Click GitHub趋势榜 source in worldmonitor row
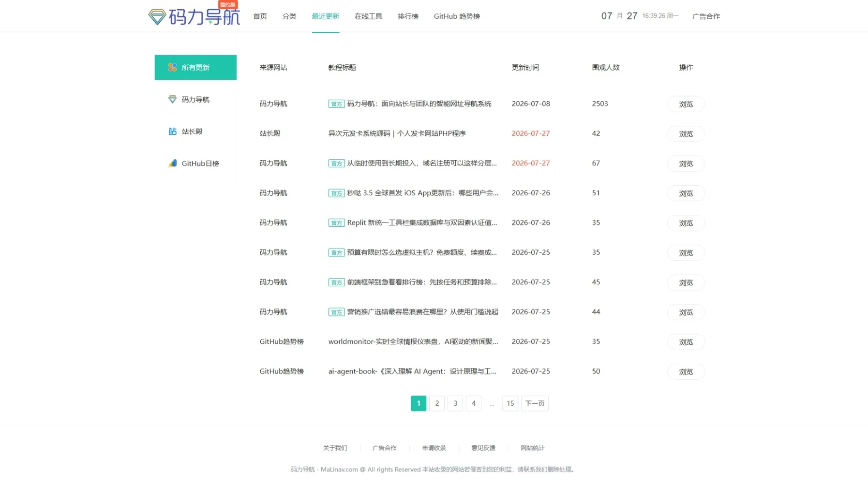868x487 pixels. point(282,341)
